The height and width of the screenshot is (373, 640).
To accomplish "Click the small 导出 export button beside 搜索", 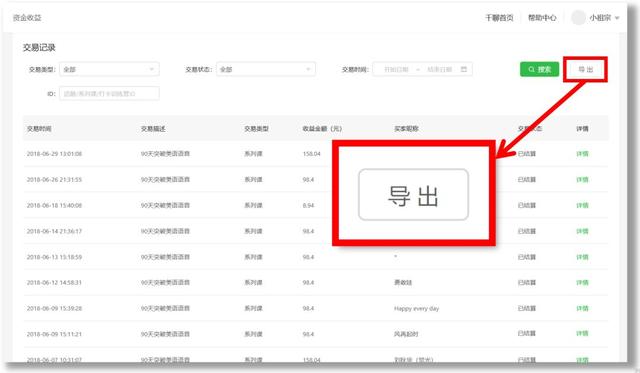I will (x=585, y=69).
